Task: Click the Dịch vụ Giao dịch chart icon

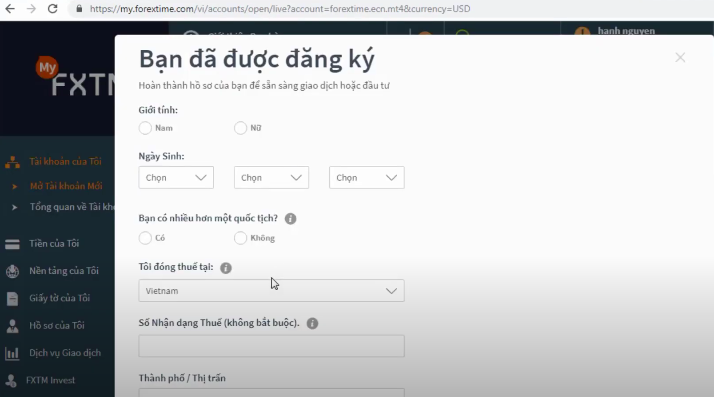Action: point(12,353)
